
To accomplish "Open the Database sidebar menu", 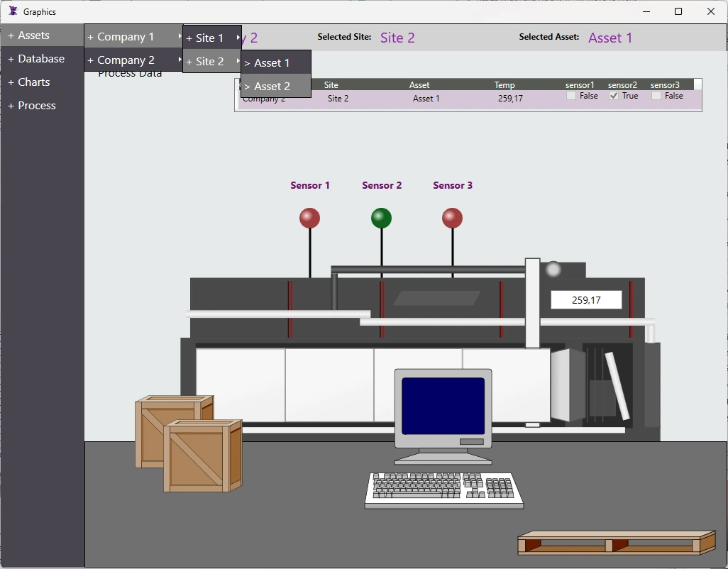I will (x=43, y=59).
